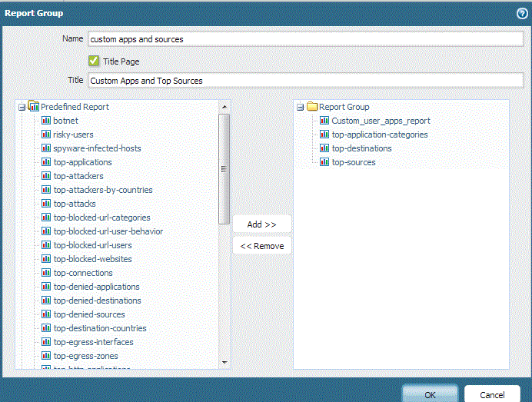The image size is (532, 402).
Task: Collapse the Predefined Report tree node
Action: click(x=22, y=108)
